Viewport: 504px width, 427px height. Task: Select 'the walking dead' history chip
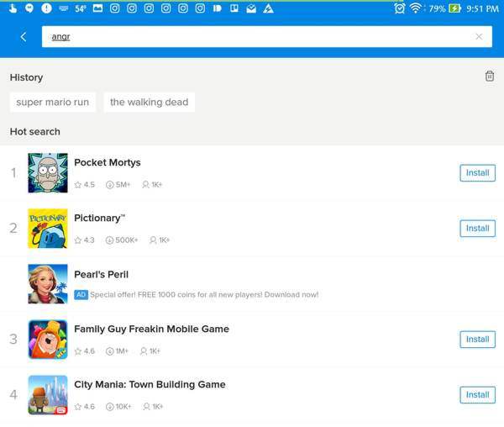click(x=150, y=103)
